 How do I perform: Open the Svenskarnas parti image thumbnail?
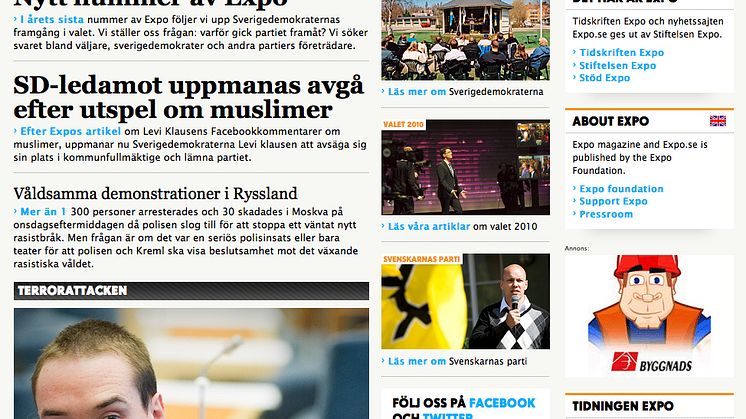465,302
